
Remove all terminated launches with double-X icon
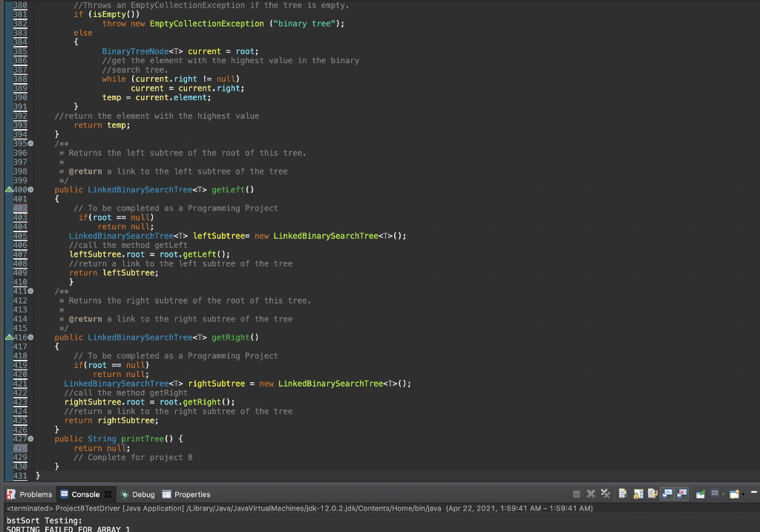click(606, 493)
